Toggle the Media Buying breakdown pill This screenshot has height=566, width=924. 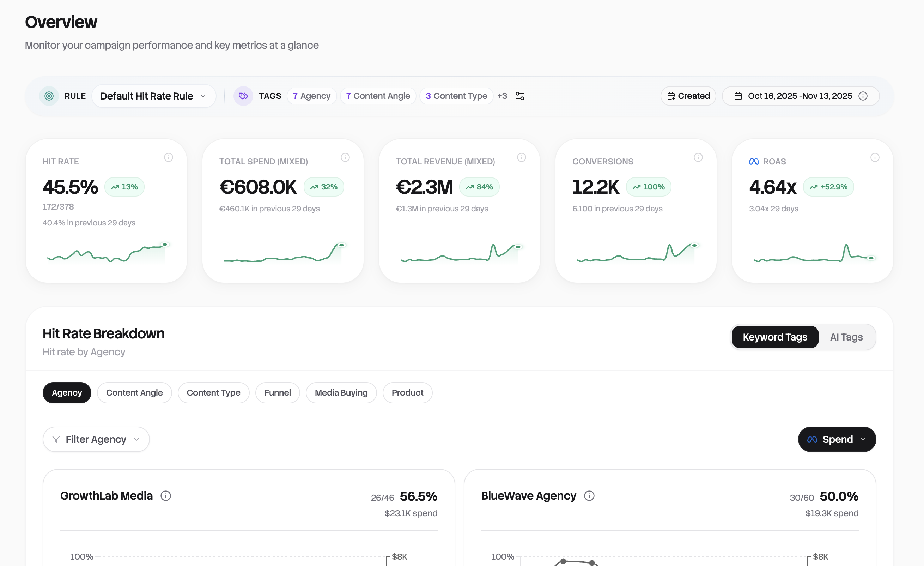pyautogui.click(x=341, y=392)
